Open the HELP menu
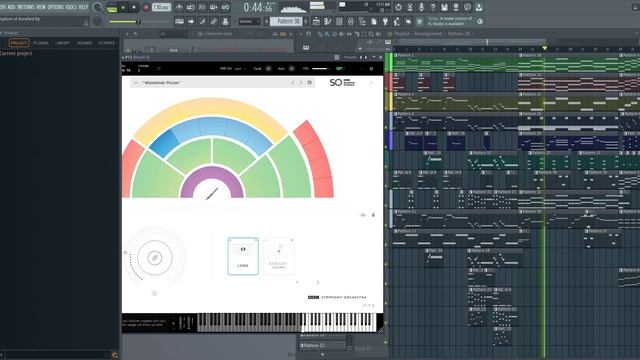640x360 pixels. [83, 7]
